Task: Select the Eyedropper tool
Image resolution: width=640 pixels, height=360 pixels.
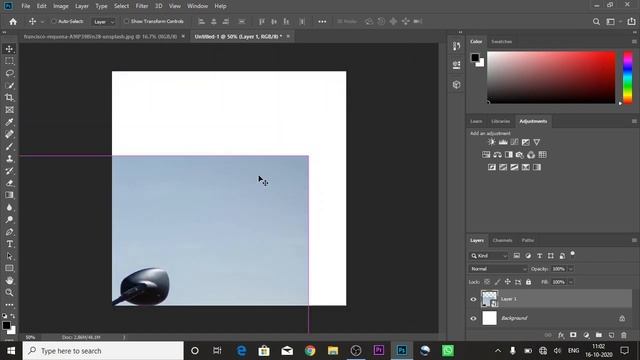Action: coord(9,122)
